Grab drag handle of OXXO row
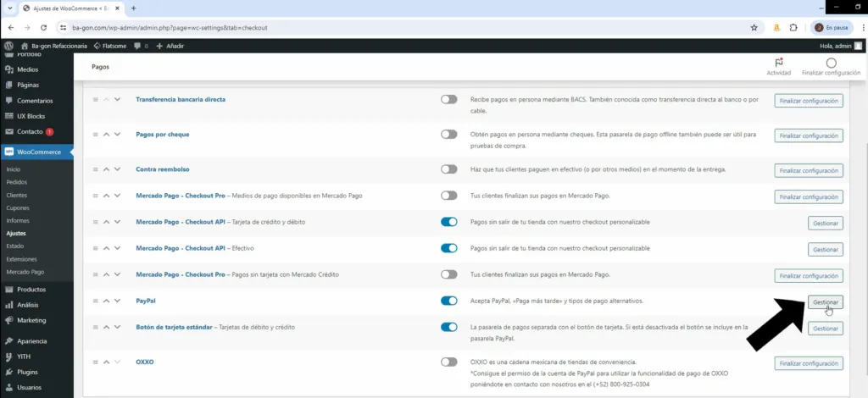This screenshot has width=868, height=398. point(95,362)
